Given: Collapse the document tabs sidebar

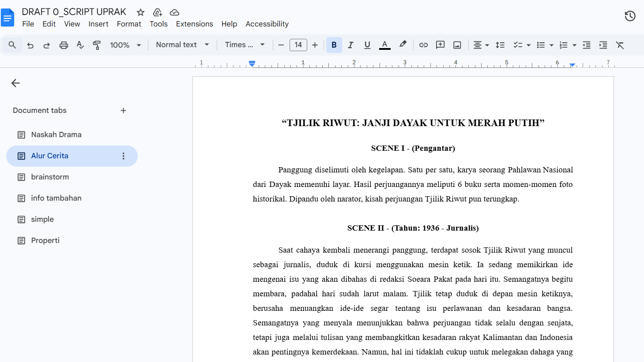Looking at the screenshot, I should click(15, 83).
